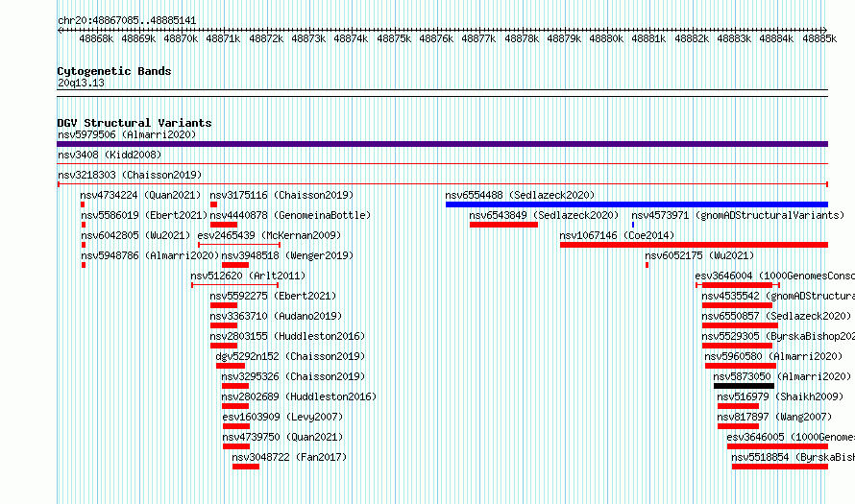Click the 48872k ruler tick label

(x=266, y=38)
